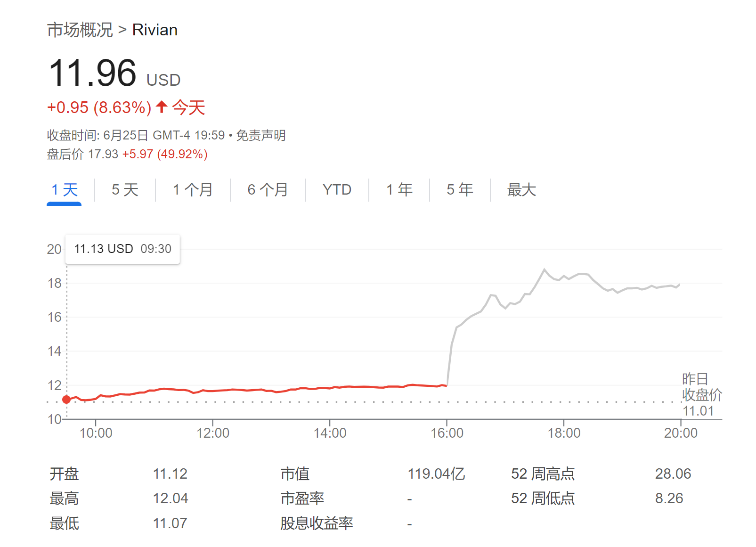This screenshot has width=756, height=547.
Task: Click the 16:00 axis label
Action: (x=447, y=433)
